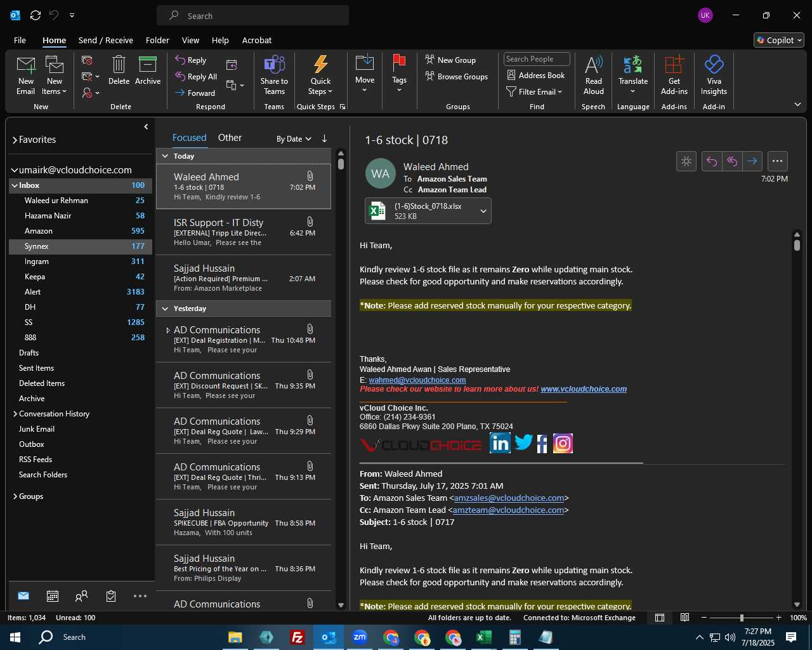The width and height of the screenshot is (812, 650).
Task: Forward the email from the ribbon
Action: coord(195,93)
